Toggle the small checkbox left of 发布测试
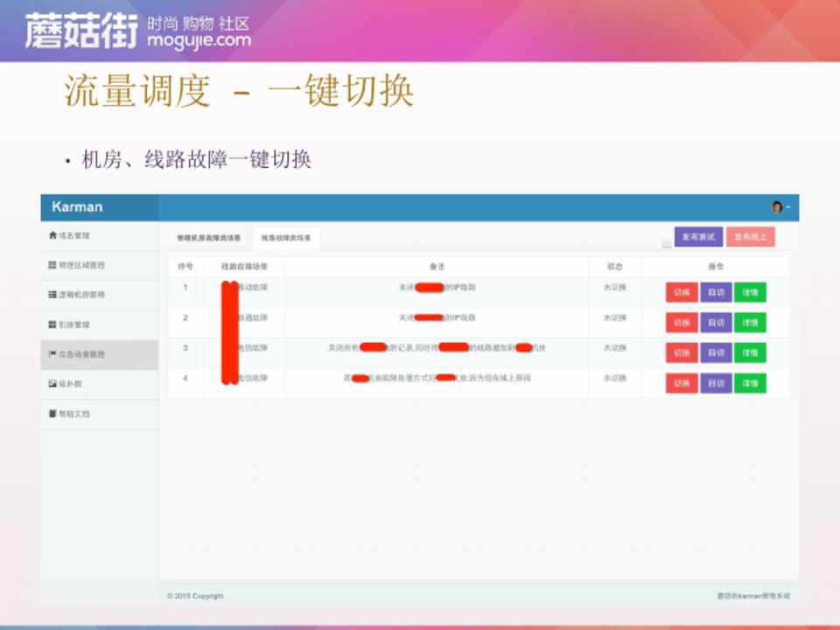This screenshot has width=840, height=630. 667,243
